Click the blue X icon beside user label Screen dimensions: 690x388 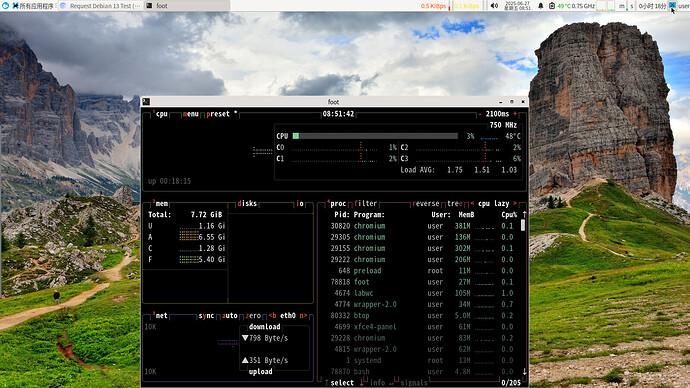pos(672,6)
